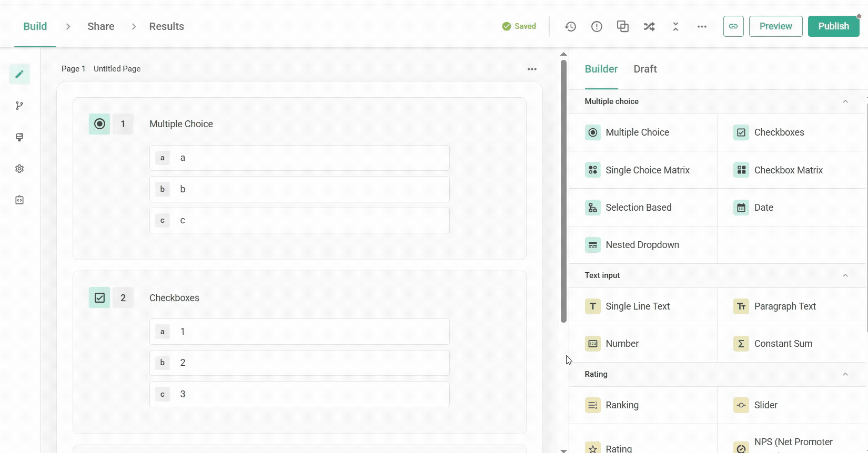Click the duplicate survey icon in toolbar
The width and height of the screenshot is (868, 453).
(623, 26)
